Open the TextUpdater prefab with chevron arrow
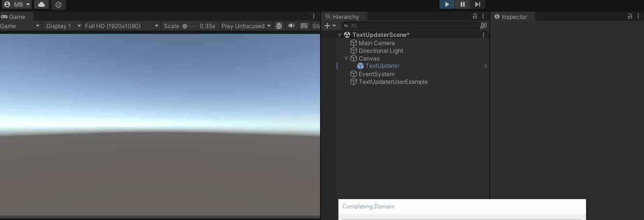 pos(485,66)
